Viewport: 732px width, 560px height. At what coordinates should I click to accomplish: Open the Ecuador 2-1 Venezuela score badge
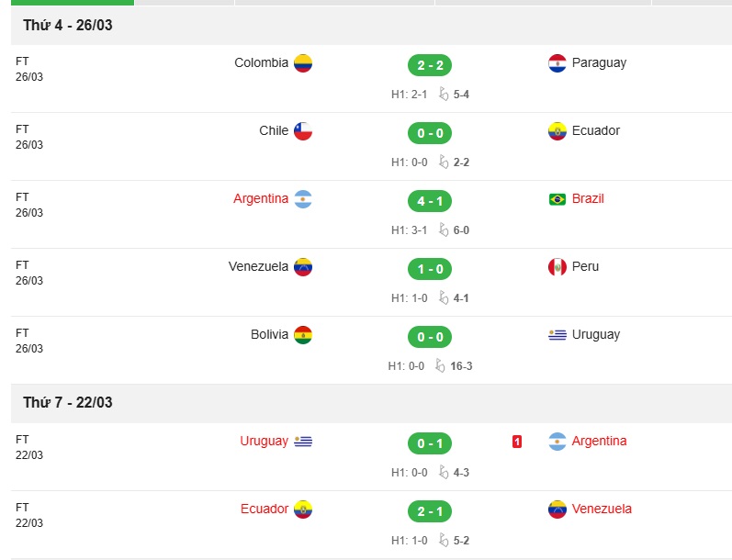click(430, 511)
